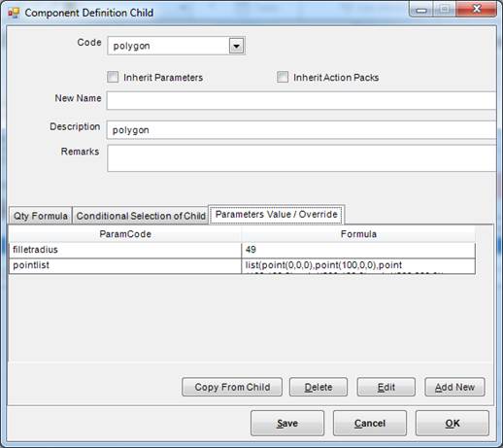Click the Cancel button
The image size is (503, 448).
click(x=370, y=423)
